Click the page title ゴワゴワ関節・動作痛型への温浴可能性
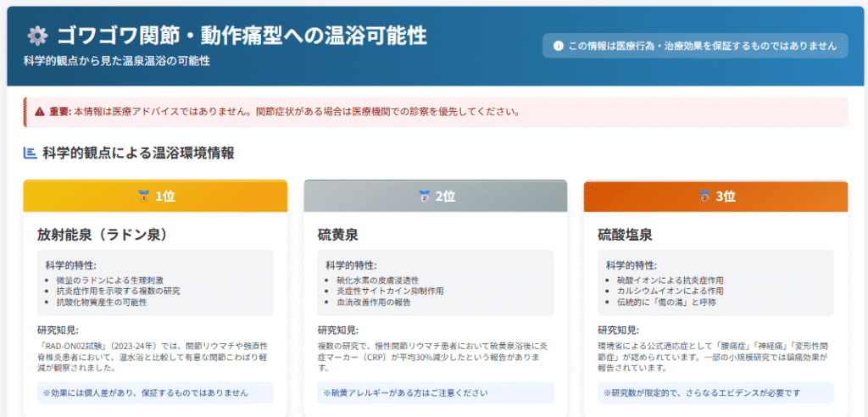Screen dimensions: 868x417 [242, 36]
